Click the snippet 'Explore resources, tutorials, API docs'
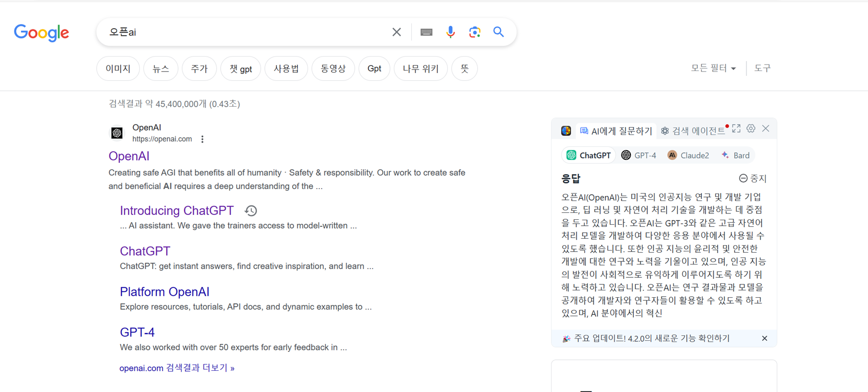Image resolution: width=868 pixels, height=392 pixels. pos(246,307)
